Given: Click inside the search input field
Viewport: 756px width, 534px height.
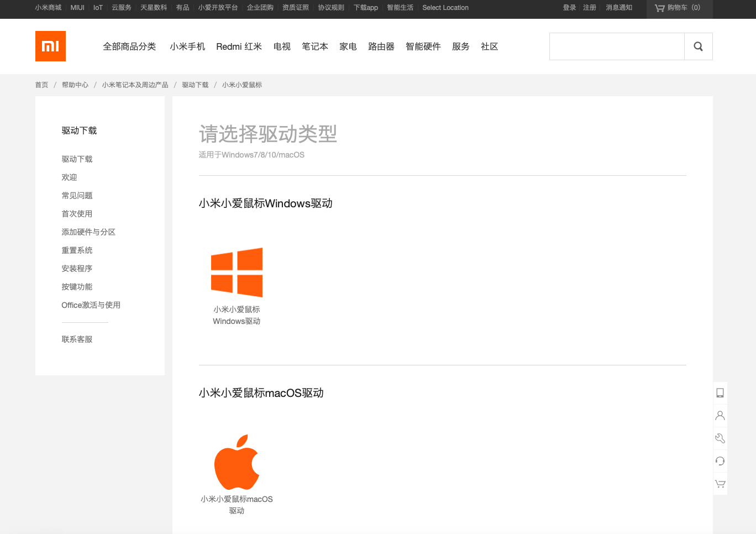Looking at the screenshot, I should point(613,46).
